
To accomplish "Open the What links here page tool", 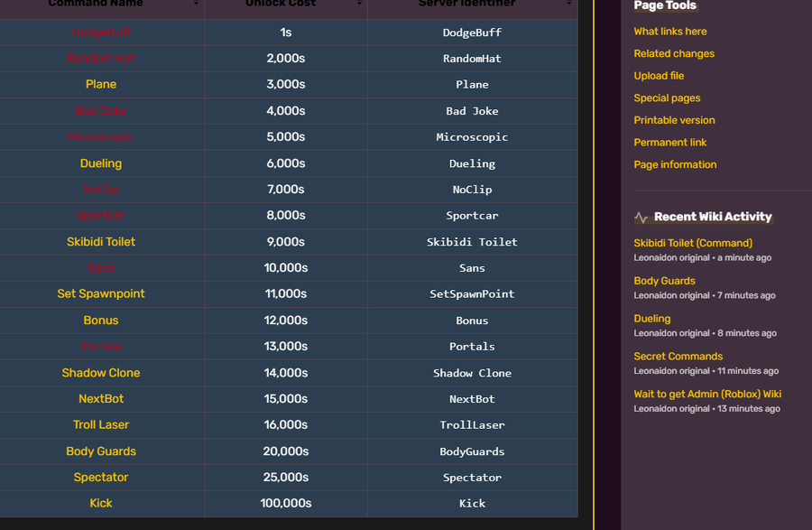I will pyautogui.click(x=669, y=32).
